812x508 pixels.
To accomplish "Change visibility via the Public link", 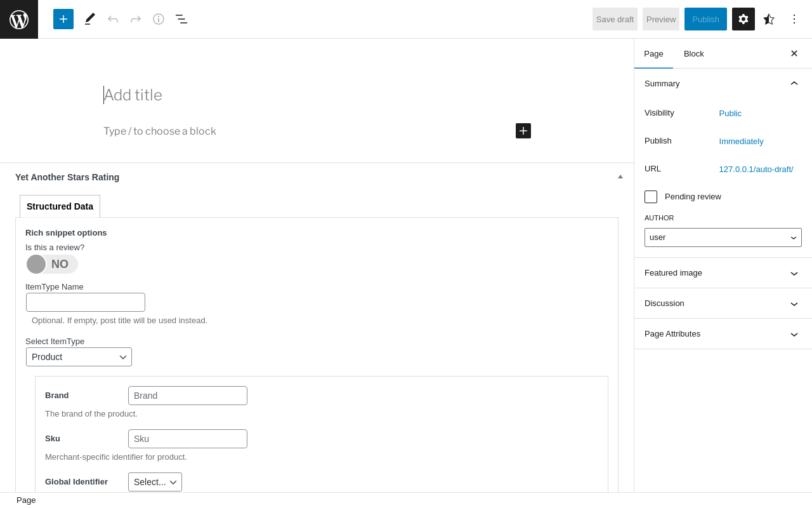I will pyautogui.click(x=730, y=113).
